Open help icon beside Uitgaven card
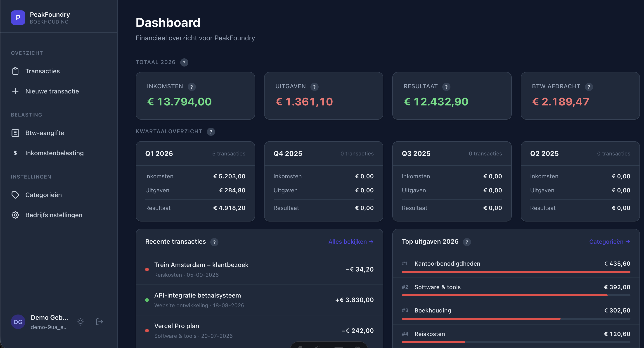This screenshot has width=644, height=348. point(314,87)
